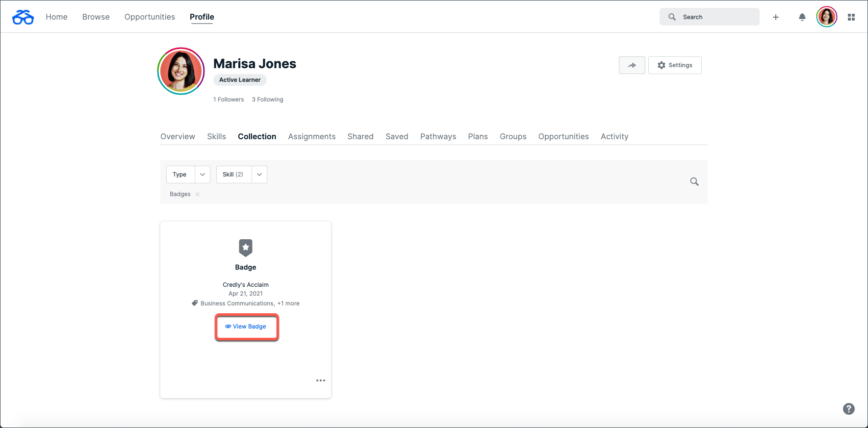Switch to the Pathways tab
The image size is (868, 428).
[438, 137]
